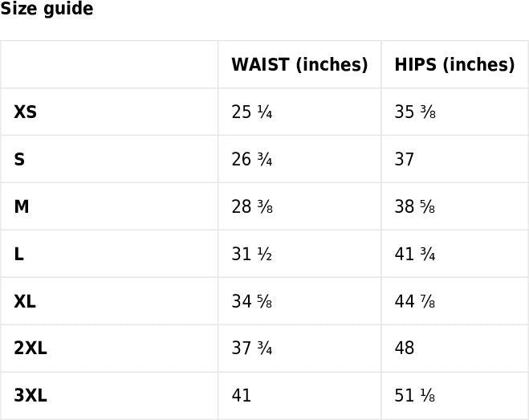Select the XL waist value 34 ⅝

click(x=252, y=302)
